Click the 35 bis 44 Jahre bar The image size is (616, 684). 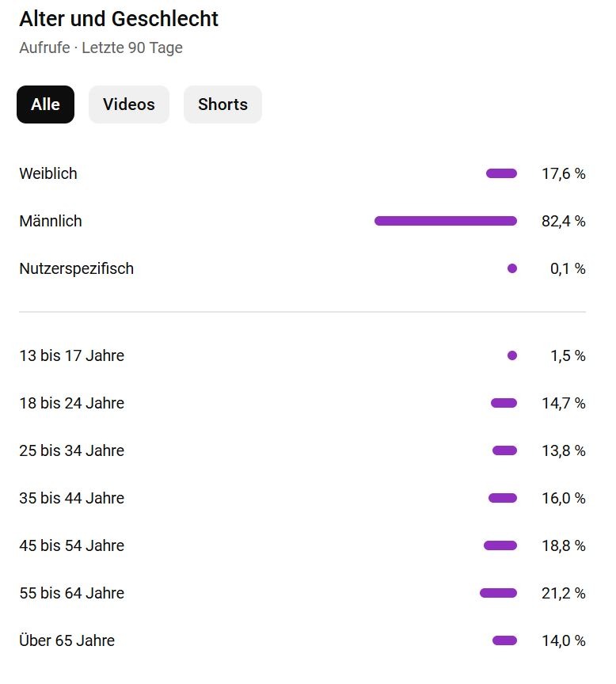pyautogui.click(x=503, y=498)
